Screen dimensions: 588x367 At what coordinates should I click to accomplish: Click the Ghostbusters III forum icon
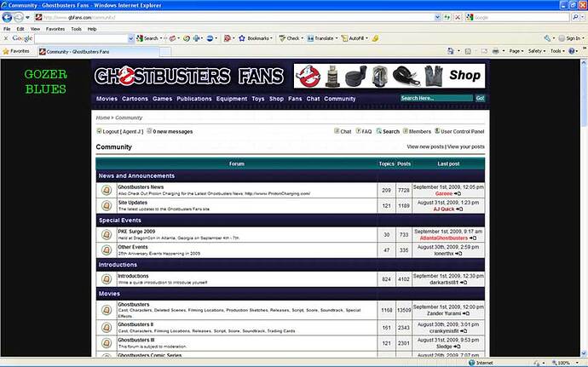(x=107, y=343)
